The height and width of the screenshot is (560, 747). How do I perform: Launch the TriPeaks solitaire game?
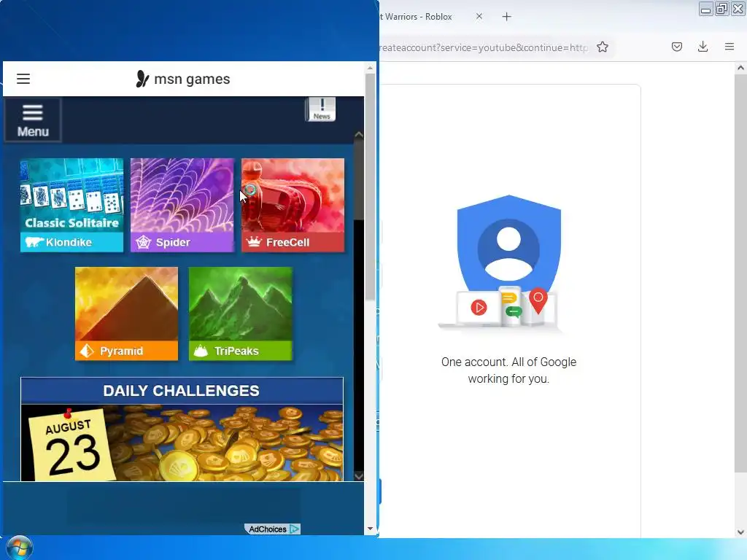point(241,314)
